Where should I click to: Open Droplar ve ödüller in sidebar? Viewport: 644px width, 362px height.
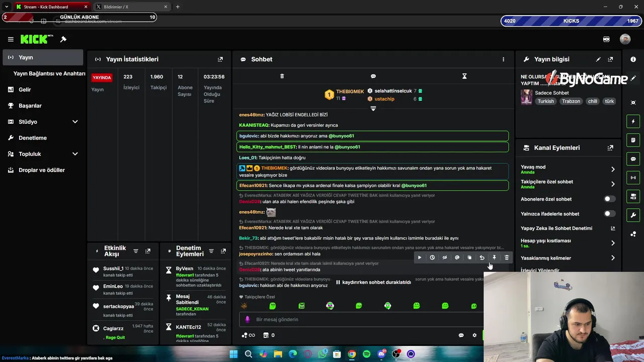point(43,170)
